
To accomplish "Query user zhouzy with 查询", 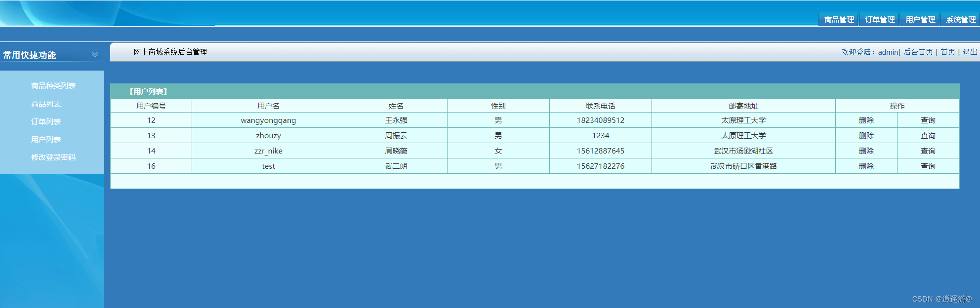I will (x=928, y=136).
